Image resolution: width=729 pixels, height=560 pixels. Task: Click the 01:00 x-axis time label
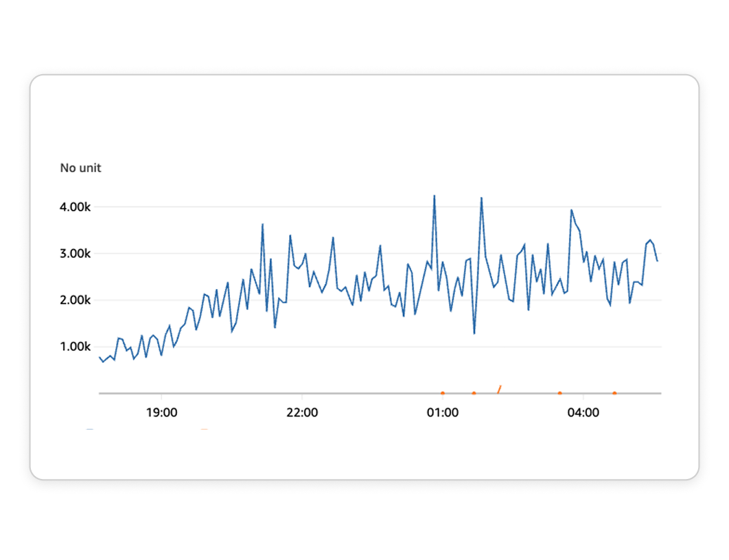click(443, 412)
